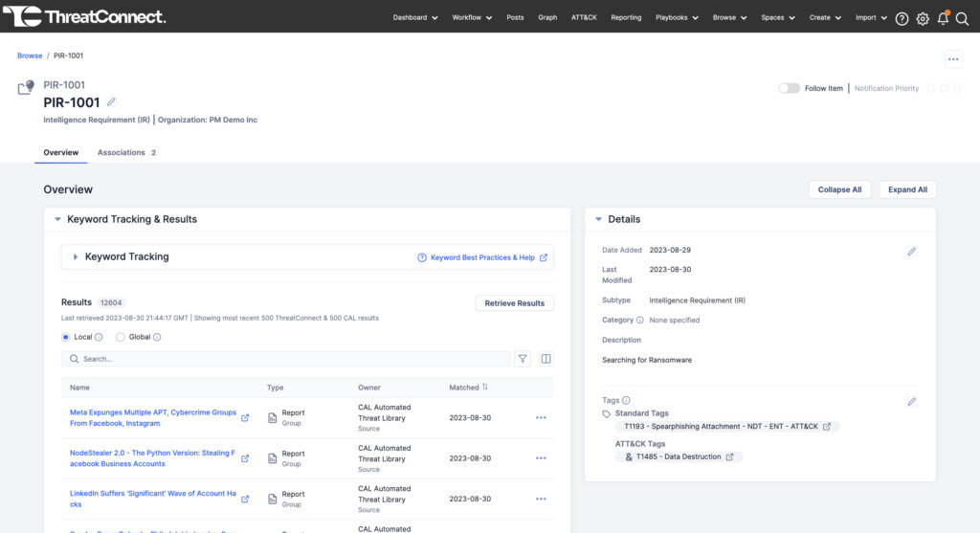The width and height of the screenshot is (980, 533).
Task: Open Keyword Best Practices & Help link
Action: tap(482, 257)
